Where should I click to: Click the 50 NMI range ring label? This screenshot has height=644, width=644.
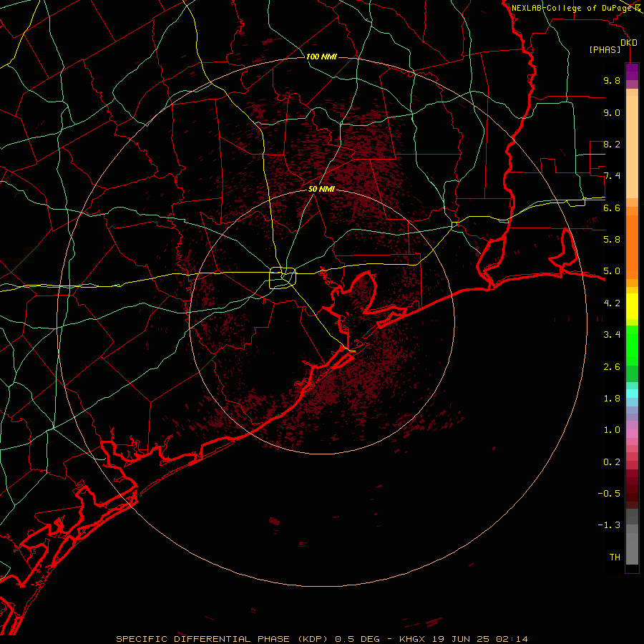[x=321, y=189]
